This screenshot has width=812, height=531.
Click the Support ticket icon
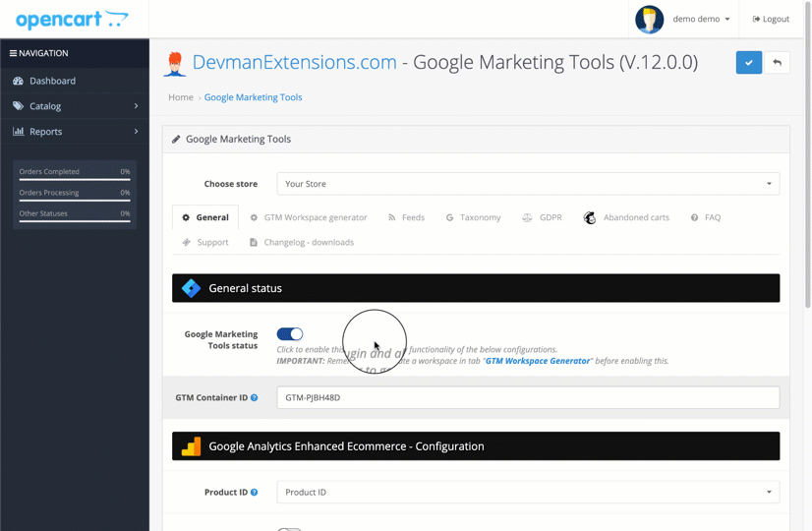[x=187, y=243]
